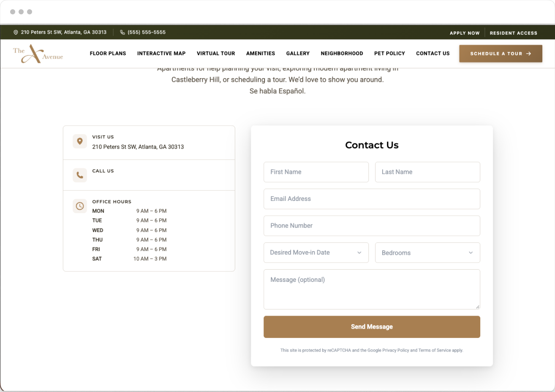Screen dimensions: 555x392
Task: Click the Apply Now link
Action: coord(465,33)
